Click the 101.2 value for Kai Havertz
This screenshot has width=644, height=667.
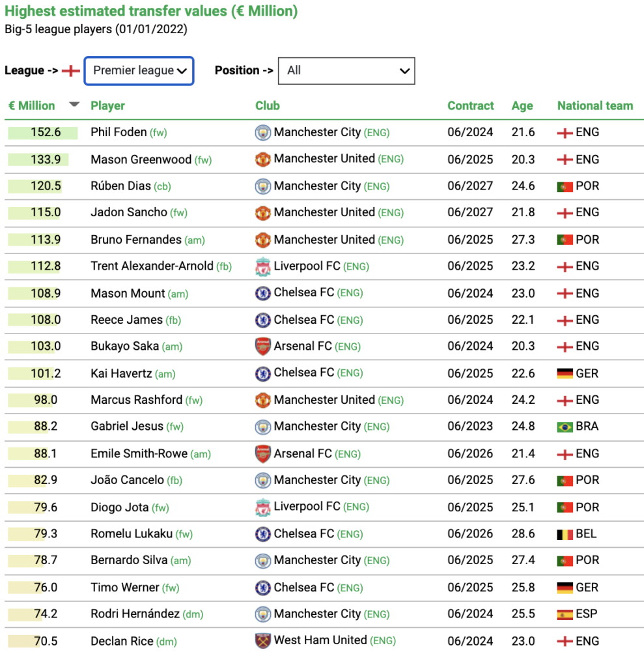tap(46, 373)
